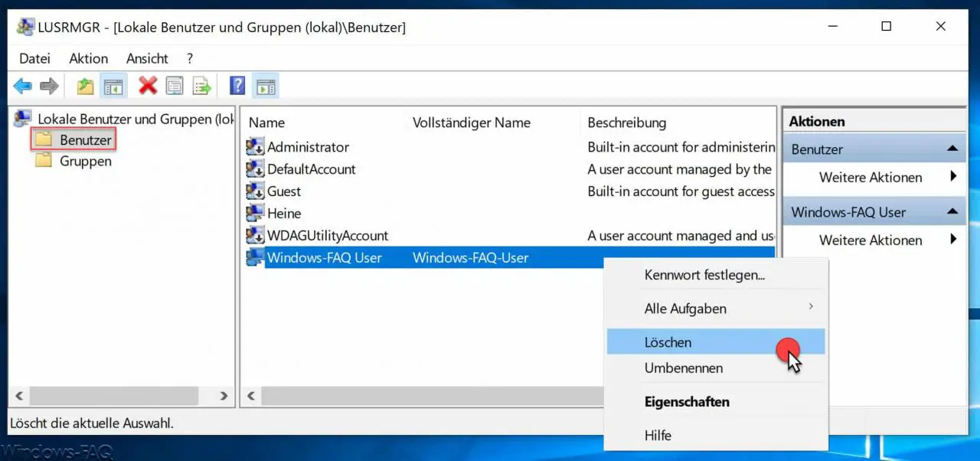The image size is (980, 461).
Task: Click the Export list toolbar icon
Action: click(201, 87)
